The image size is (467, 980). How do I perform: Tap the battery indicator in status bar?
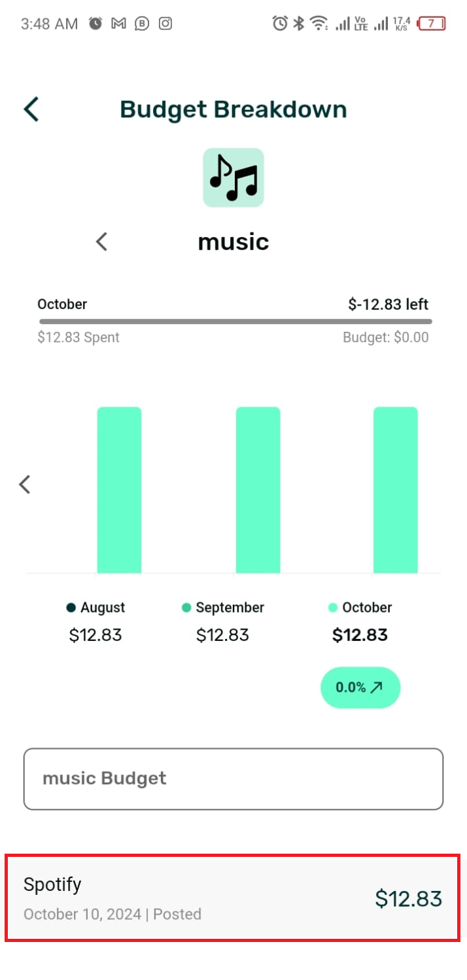432,24
